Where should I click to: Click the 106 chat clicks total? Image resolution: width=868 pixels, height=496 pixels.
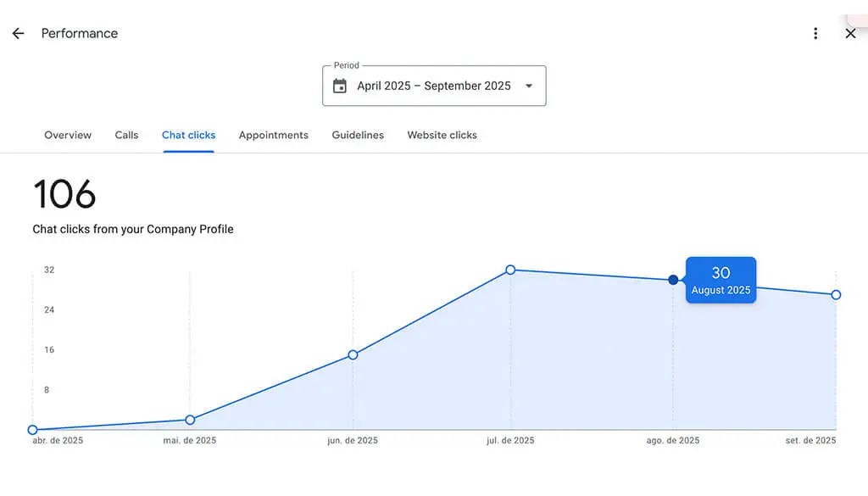[64, 195]
